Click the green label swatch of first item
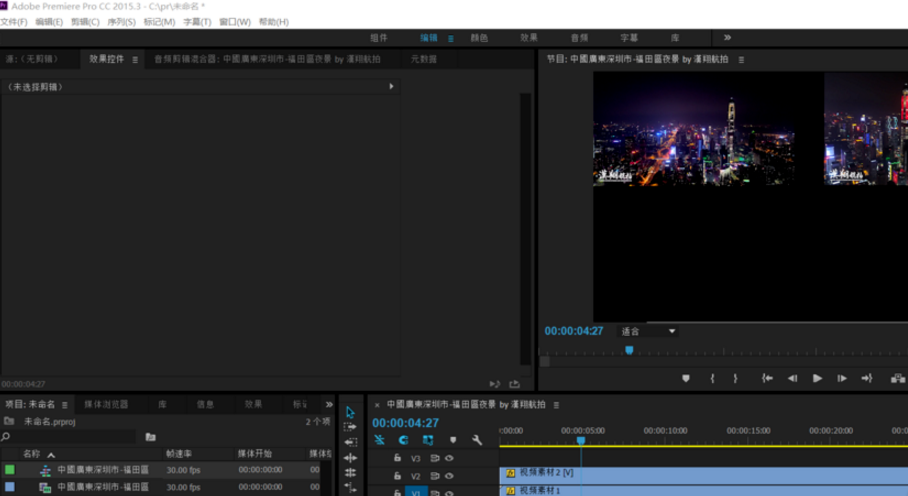This screenshot has height=496, width=908. (x=10, y=469)
